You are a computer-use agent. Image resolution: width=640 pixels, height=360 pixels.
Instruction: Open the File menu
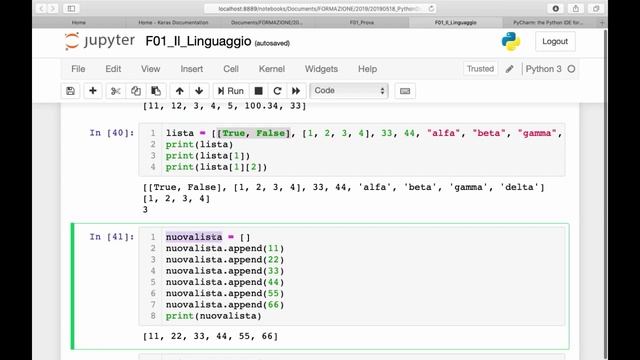78,69
